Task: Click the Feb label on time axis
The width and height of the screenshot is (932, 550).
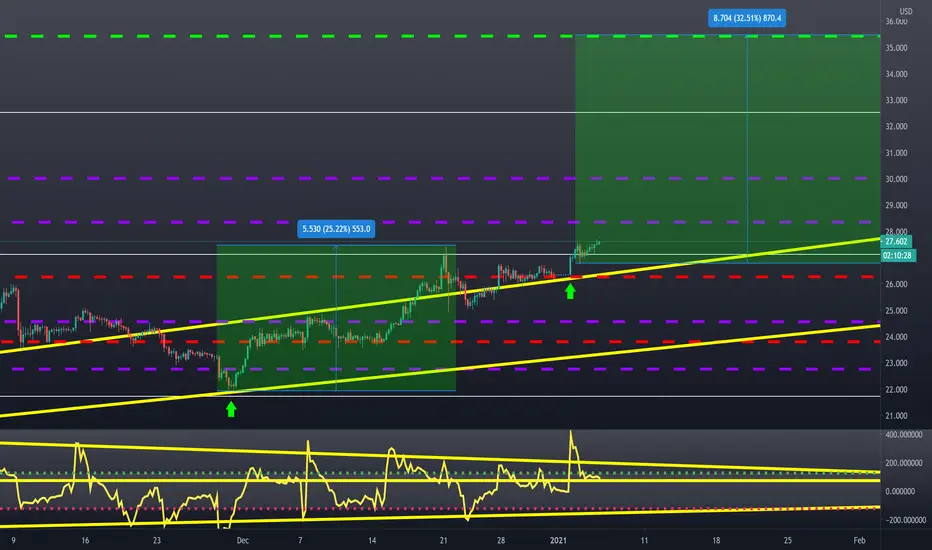Action: click(x=859, y=540)
